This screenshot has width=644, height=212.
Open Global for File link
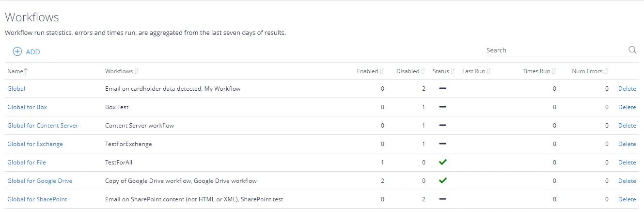pos(27,163)
